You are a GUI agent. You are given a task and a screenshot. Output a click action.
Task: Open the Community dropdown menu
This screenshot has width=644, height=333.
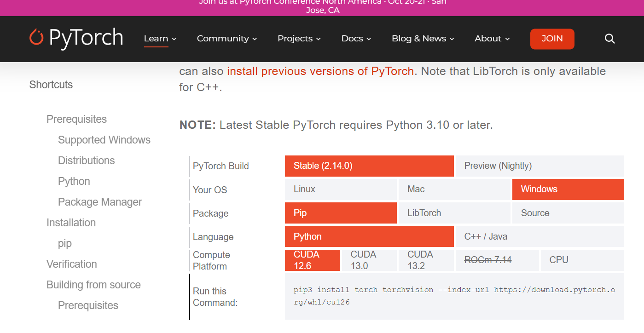point(227,39)
